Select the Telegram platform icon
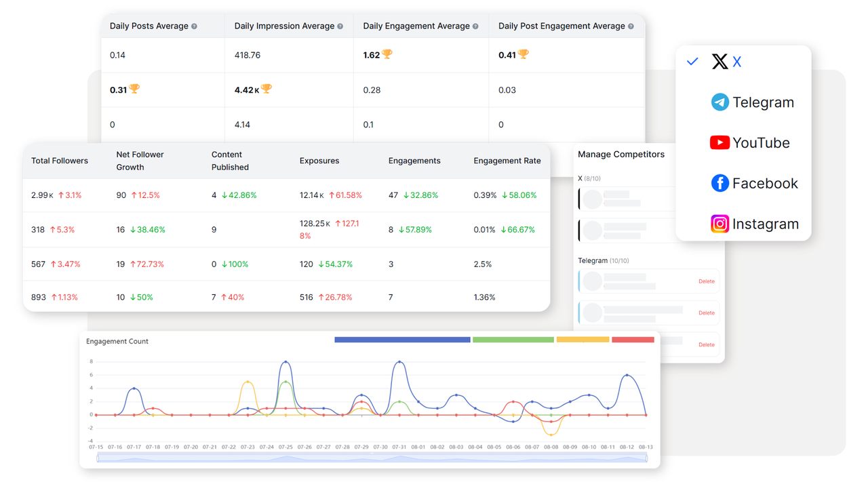The image size is (868, 482). (x=721, y=102)
